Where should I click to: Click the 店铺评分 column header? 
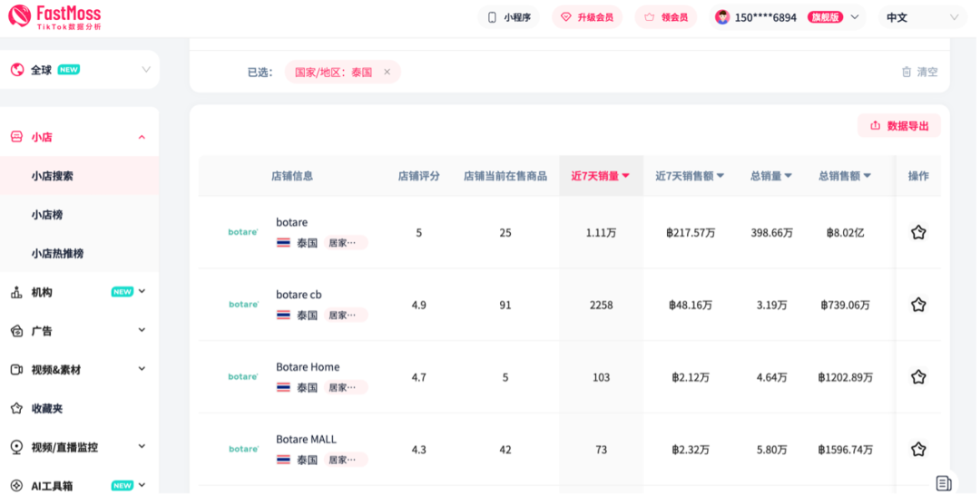coord(418,176)
